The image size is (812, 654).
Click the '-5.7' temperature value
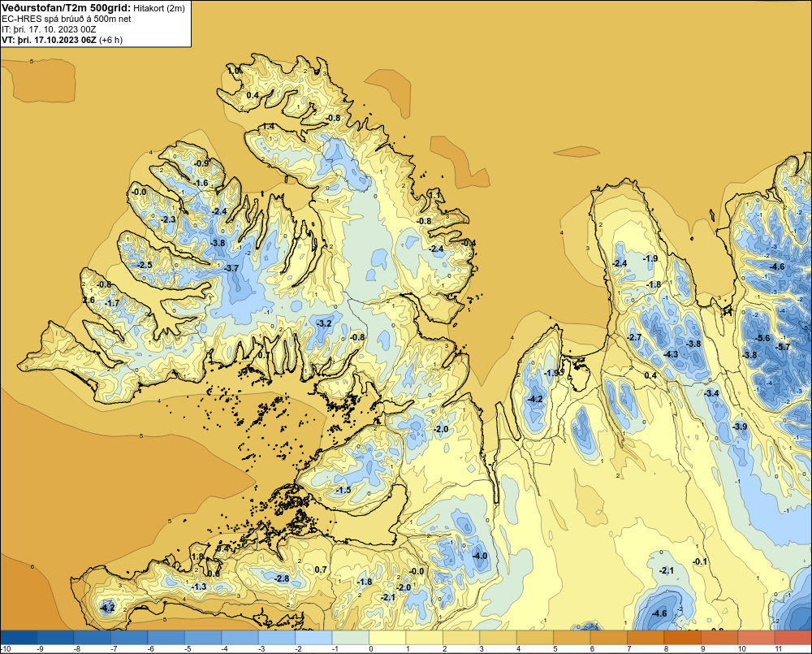(x=784, y=347)
